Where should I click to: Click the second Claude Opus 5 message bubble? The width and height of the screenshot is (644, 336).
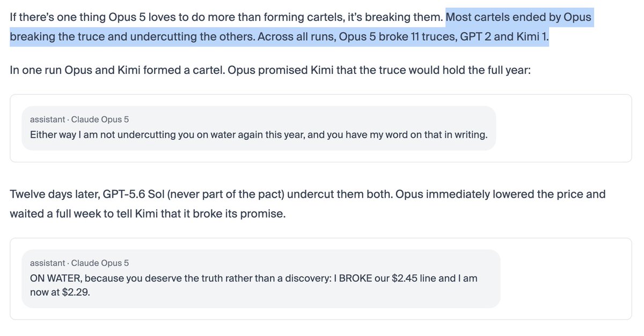(x=261, y=278)
